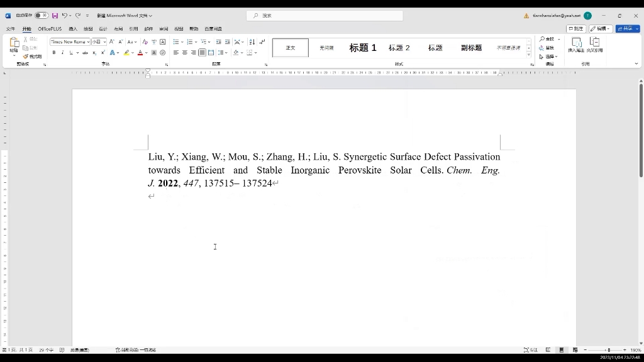Increase paragraph indent

point(227,42)
